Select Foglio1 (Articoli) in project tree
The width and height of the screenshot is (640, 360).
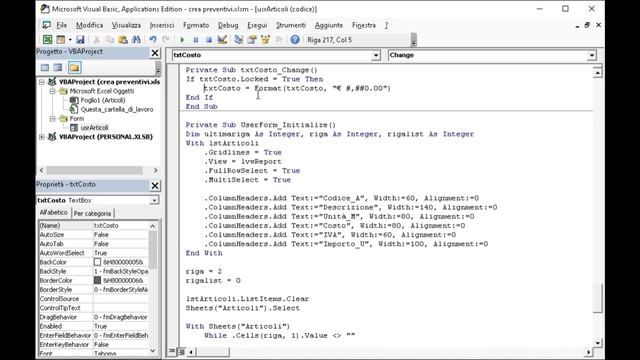[103, 100]
